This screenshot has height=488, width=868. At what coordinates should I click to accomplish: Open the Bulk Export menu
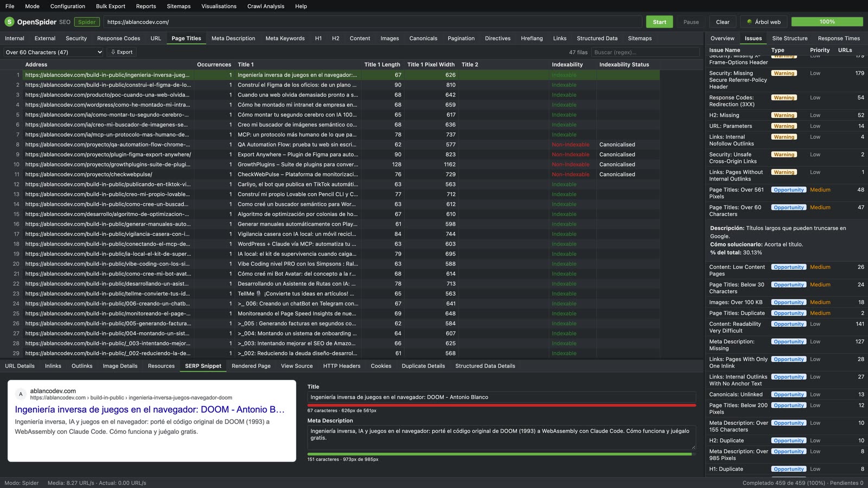click(x=111, y=7)
